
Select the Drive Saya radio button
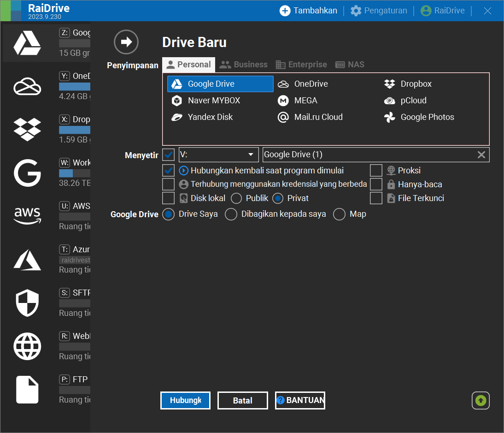tap(169, 214)
